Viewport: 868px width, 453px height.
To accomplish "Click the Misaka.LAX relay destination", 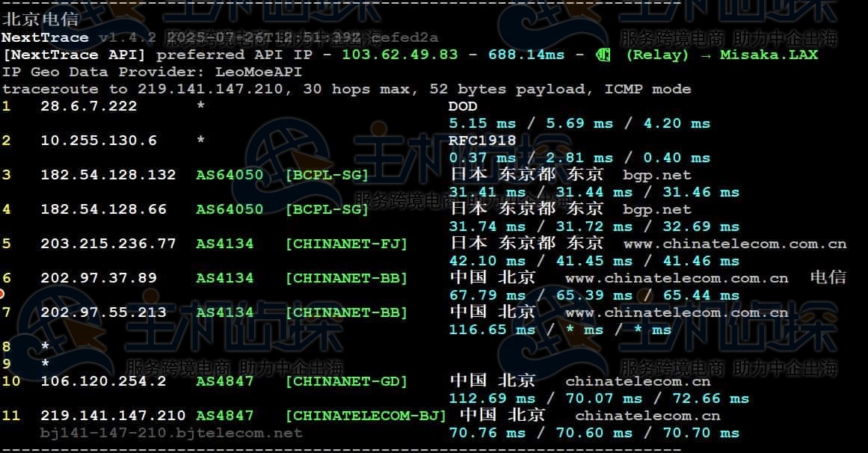I will tap(769, 55).
